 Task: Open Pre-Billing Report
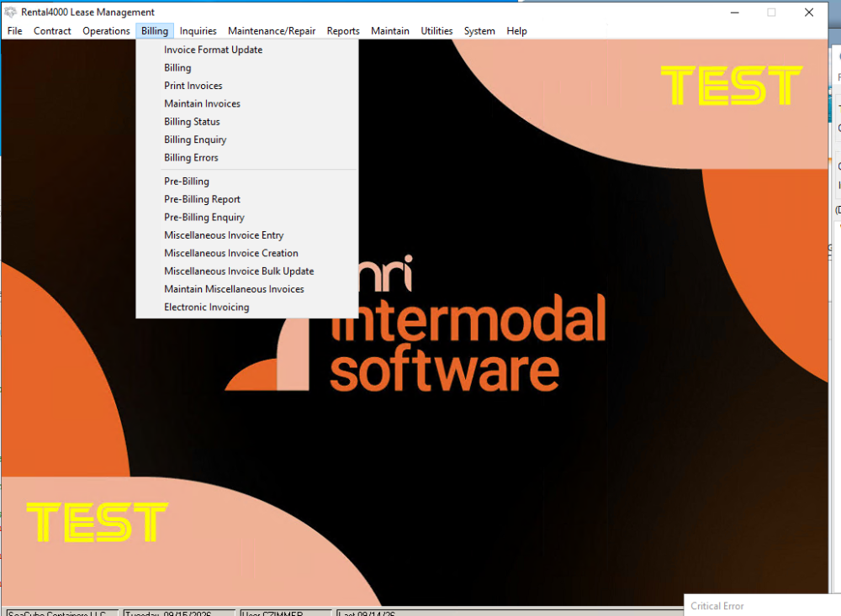(247, 199)
